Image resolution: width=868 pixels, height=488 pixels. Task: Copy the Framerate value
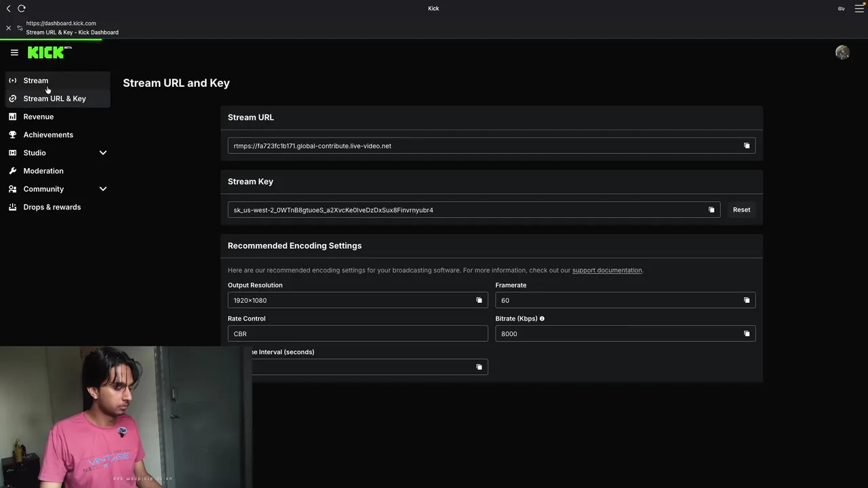coord(747,300)
